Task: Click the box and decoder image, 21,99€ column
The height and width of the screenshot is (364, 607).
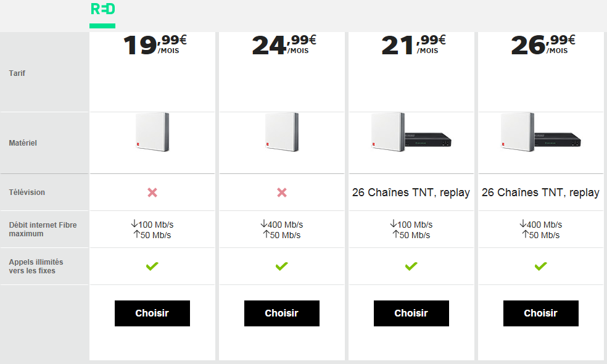Action: (411, 133)
